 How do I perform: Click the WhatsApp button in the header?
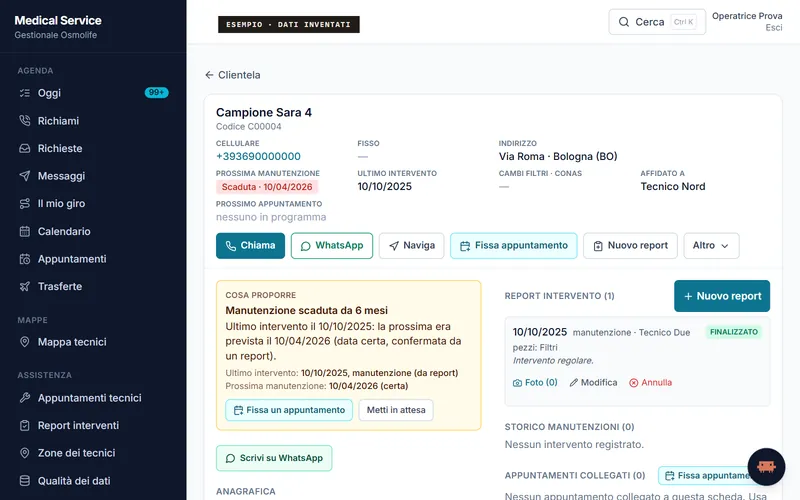coord(332,245)
